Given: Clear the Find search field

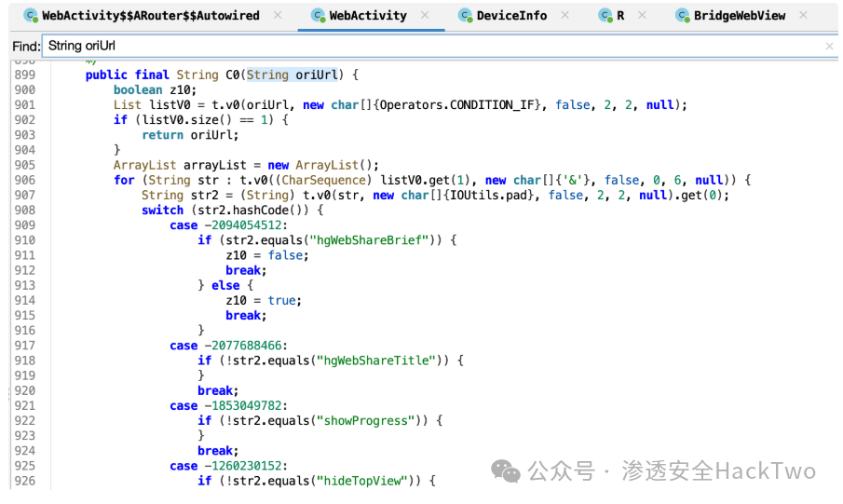Looking at the screenshot, I should 830,47.
